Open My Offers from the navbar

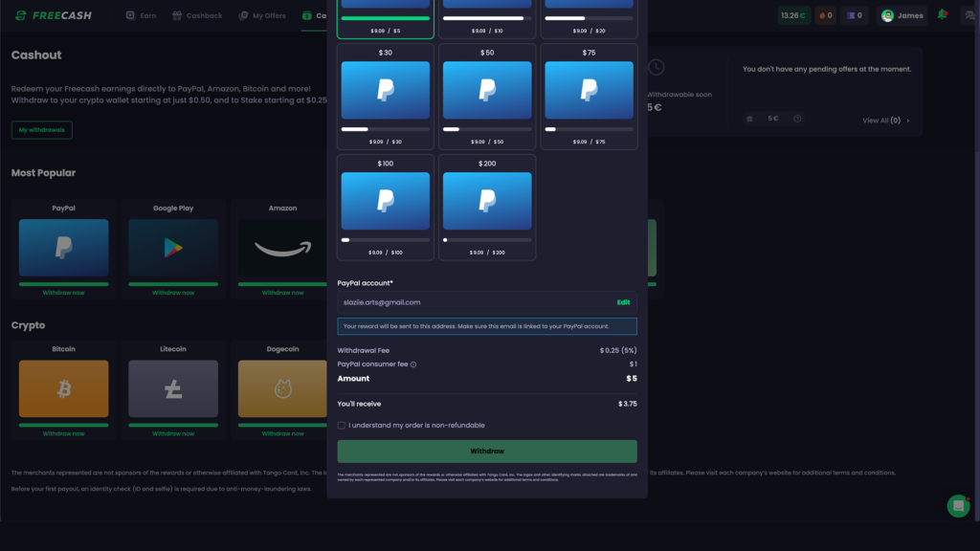pyautogui.click(x=261, y=15)
